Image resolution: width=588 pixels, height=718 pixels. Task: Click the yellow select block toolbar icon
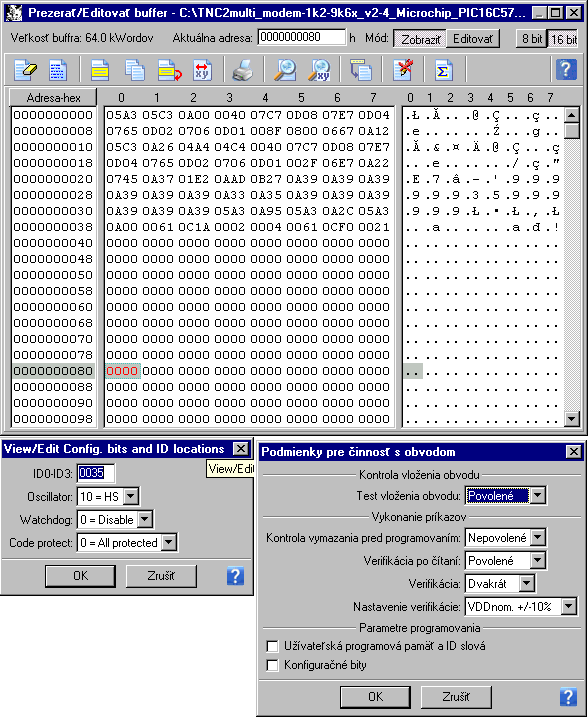99,70
